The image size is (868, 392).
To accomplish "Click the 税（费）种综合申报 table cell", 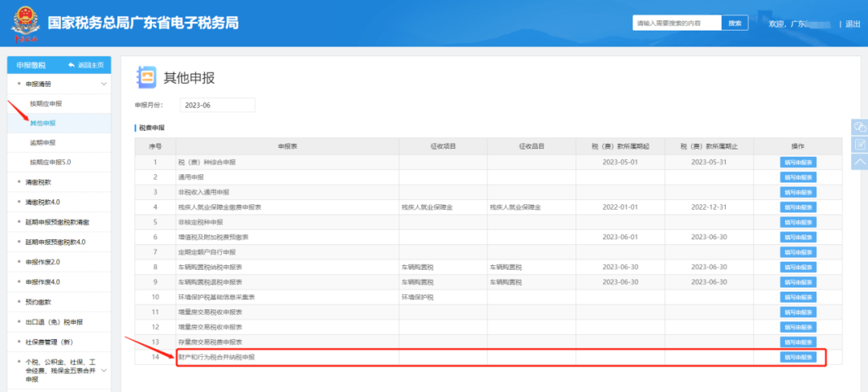I will click(287, 162).
